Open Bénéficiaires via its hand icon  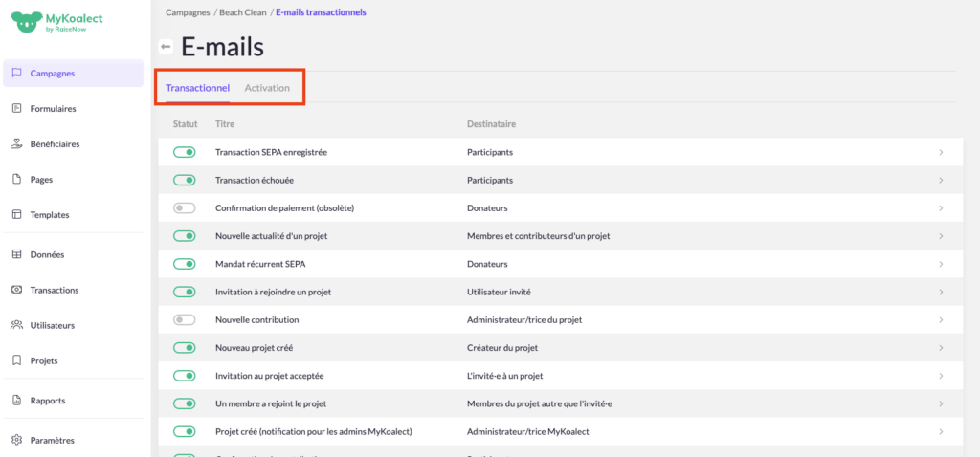coord(16,144)
